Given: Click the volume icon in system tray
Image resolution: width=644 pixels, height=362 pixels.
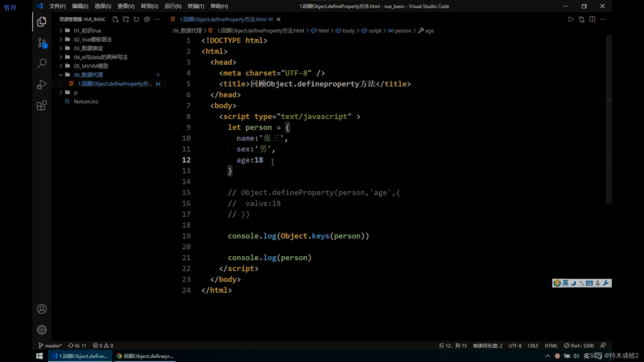Looking at the screenshot, I should coord(576,356).
